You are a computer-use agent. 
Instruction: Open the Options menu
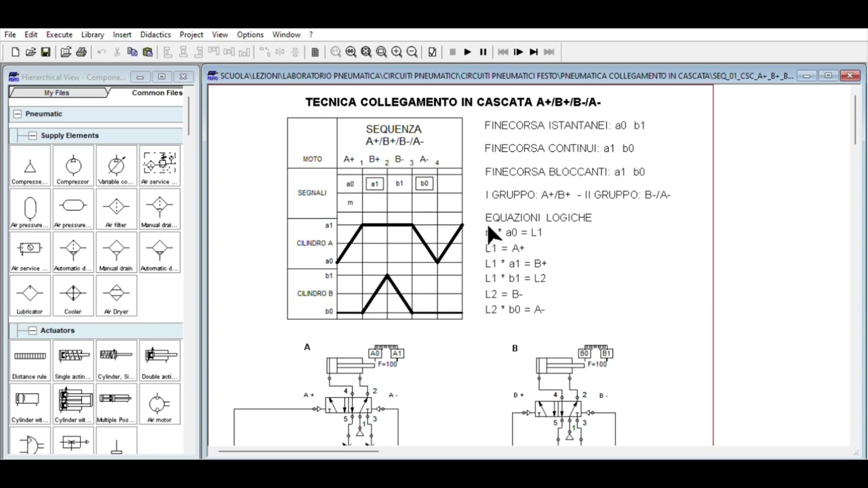click(x=250, y=35)
